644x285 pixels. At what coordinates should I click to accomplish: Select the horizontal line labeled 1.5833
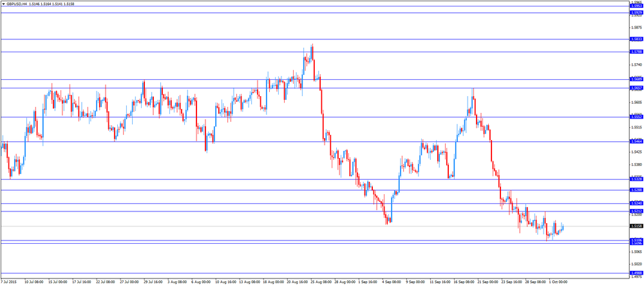point(314,39)
